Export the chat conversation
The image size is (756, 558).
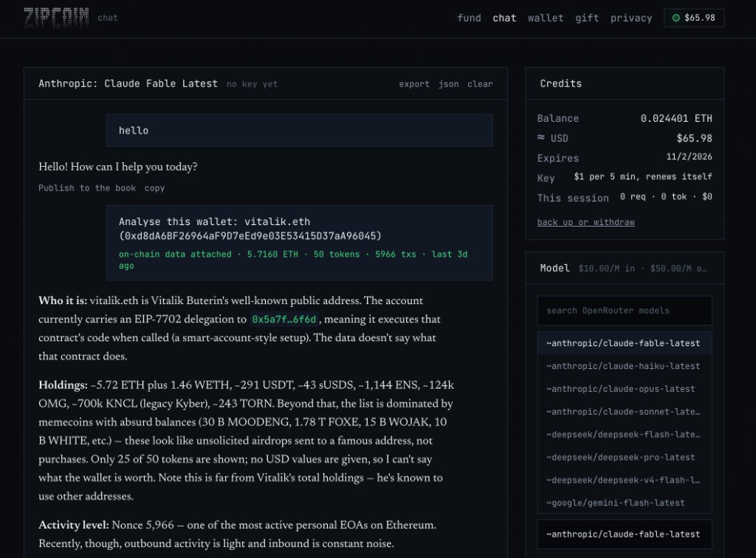pos(413,84)
